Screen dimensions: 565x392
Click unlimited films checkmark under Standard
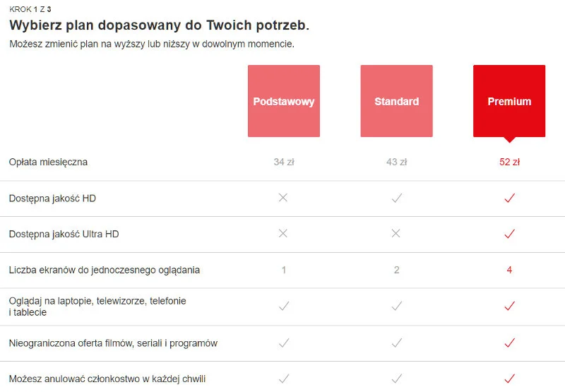tap(396, 343)
